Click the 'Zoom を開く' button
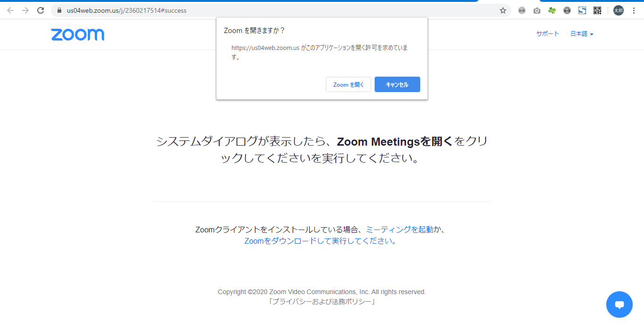The width and height of the screenshot is (644, 329). click(348, 84)
